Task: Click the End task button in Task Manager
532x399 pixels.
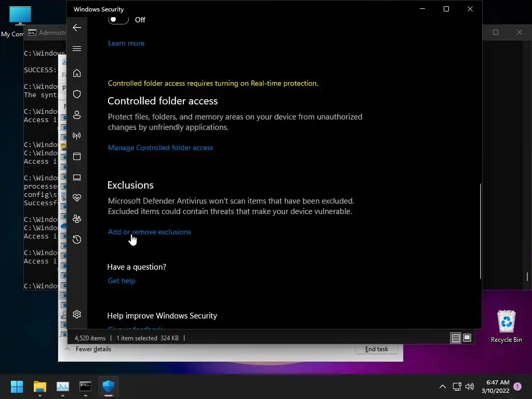Action: [x=377, y=349]
